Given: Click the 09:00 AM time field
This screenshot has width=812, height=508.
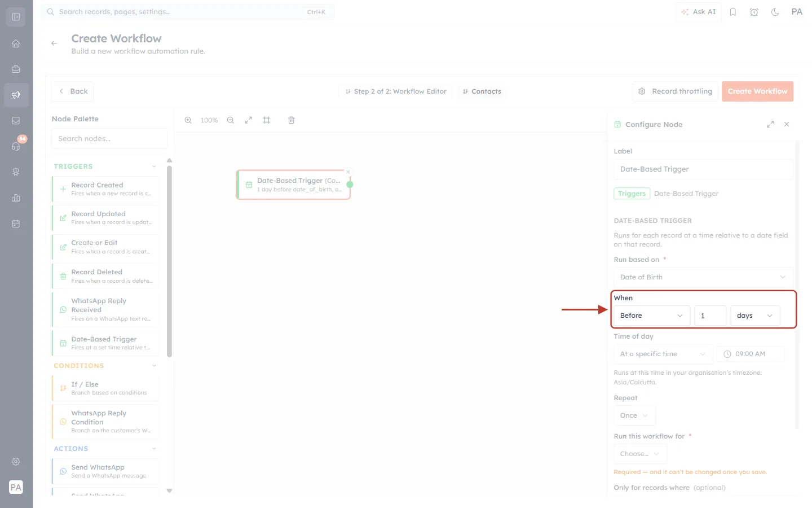Looking at the screenshot, I should 751,354.
